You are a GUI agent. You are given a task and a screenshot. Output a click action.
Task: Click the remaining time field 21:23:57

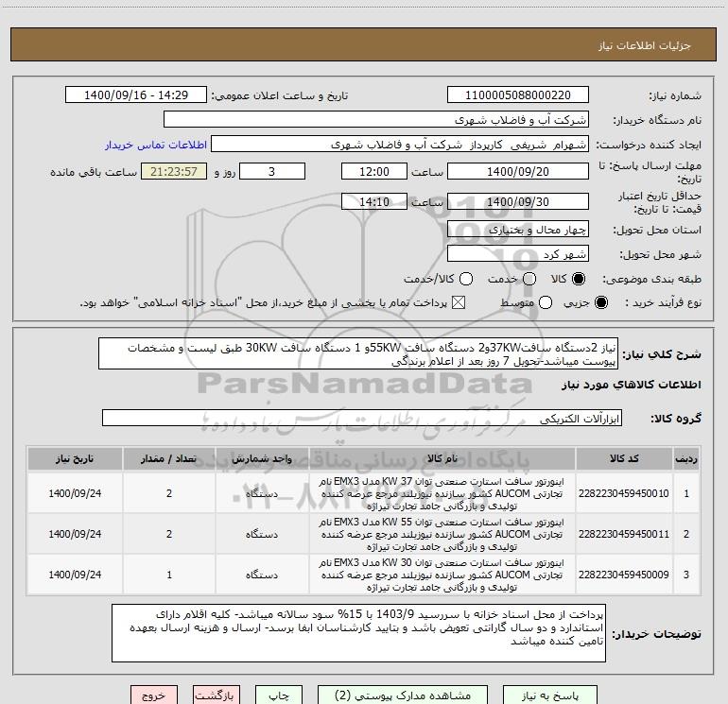[174, 171]
